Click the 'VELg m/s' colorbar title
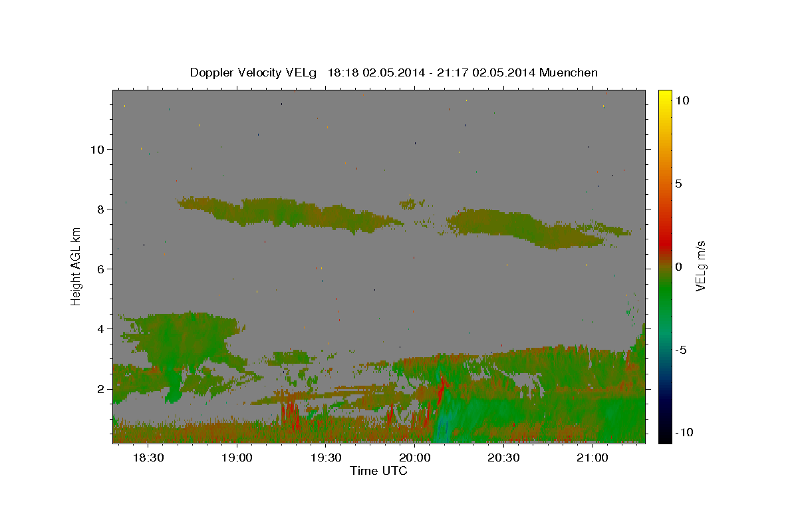The width and height of the screenshot is (798, 532). [x=701, y=266]
